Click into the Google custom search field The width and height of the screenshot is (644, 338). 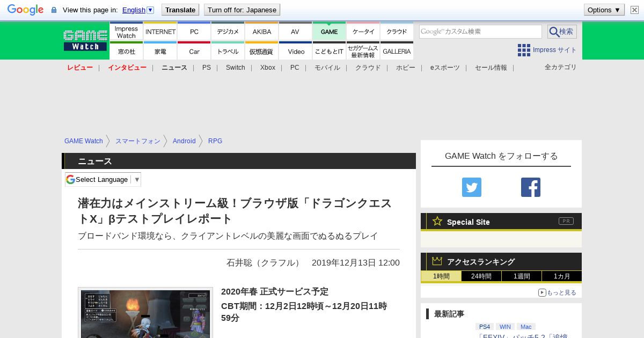(480, 32)
